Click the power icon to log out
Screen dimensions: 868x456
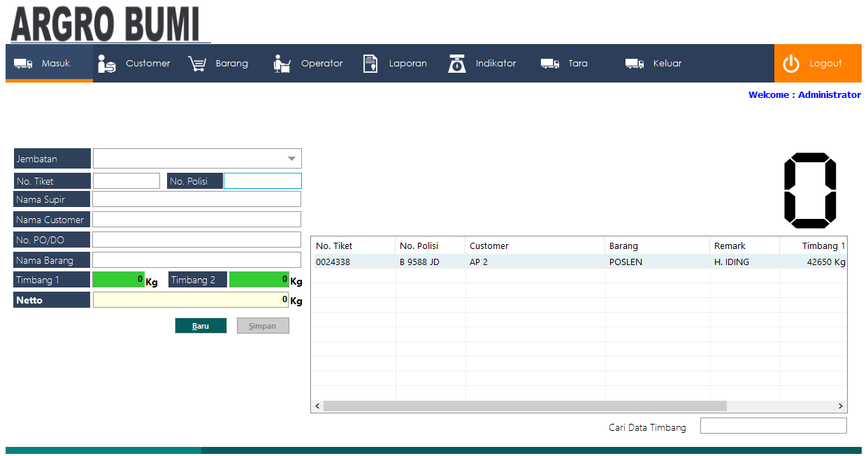coord(791,64)
